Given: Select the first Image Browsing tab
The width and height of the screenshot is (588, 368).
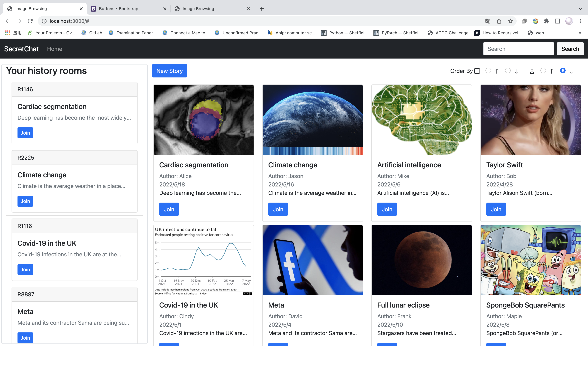Looking at the screenshot, I should [45, 9].
